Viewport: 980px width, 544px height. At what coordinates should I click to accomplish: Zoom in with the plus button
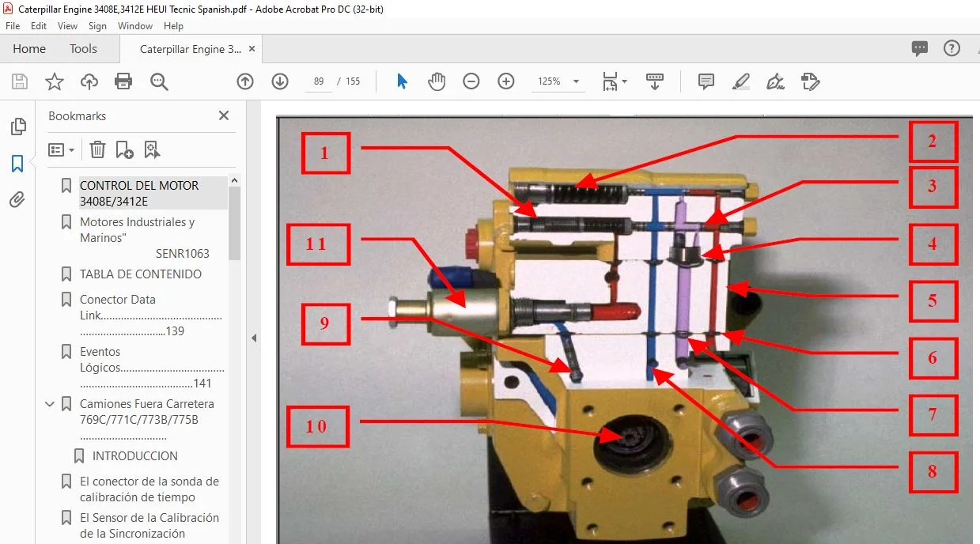click(506, 81)
